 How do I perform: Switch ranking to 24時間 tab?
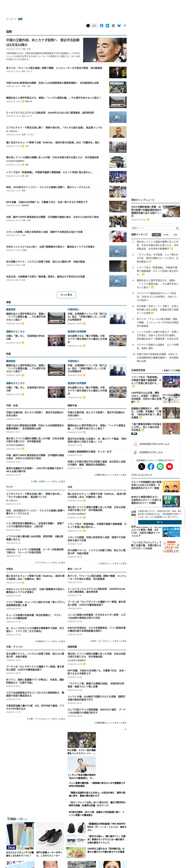click(165, 235)
